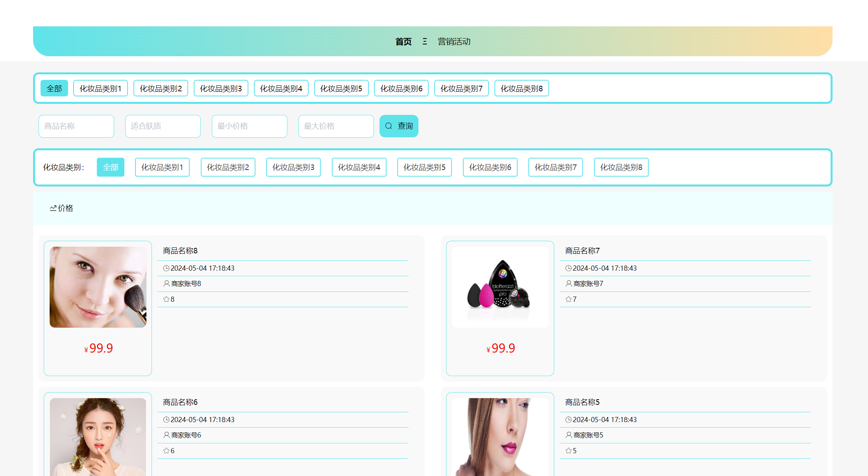Focus the 适合肤质 search field
Viewport: 868px width, 476px height.
tap(163, 126)
